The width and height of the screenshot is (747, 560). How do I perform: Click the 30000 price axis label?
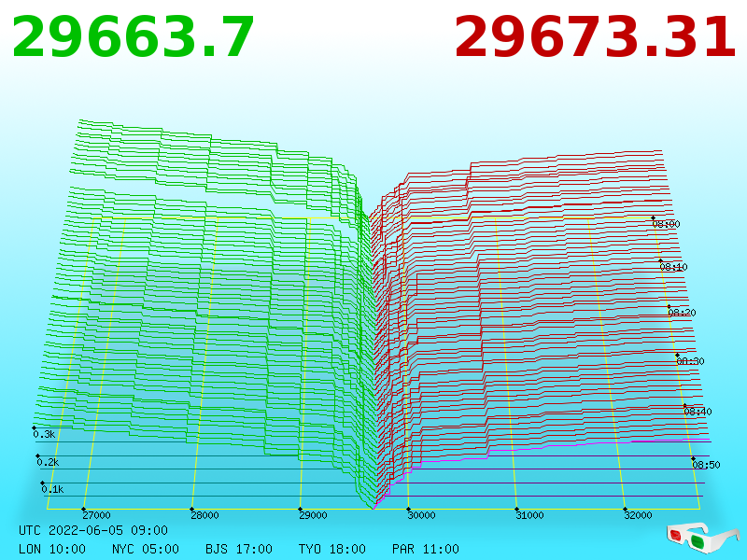(421, 515)
